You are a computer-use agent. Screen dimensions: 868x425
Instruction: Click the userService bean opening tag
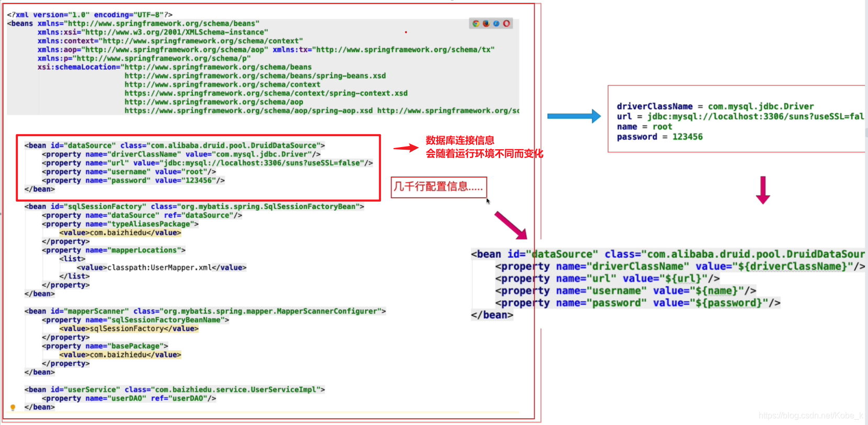click(x=175, y=390)
